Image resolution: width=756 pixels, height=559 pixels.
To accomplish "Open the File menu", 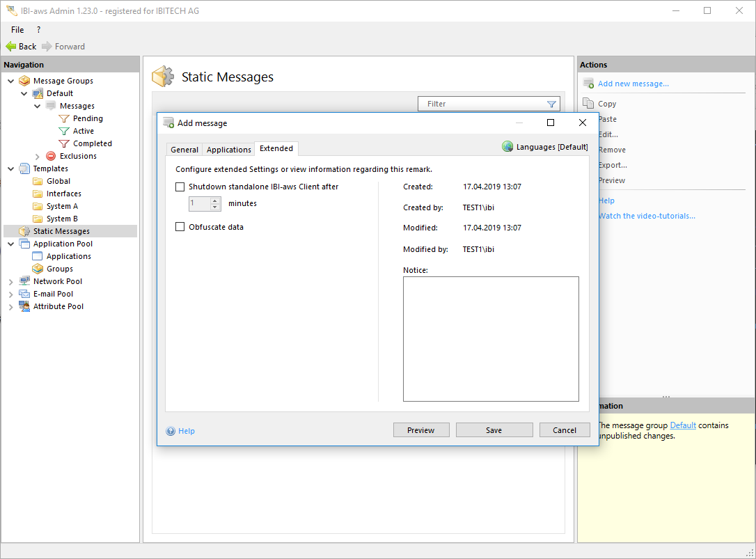I will tap(17, 30).
